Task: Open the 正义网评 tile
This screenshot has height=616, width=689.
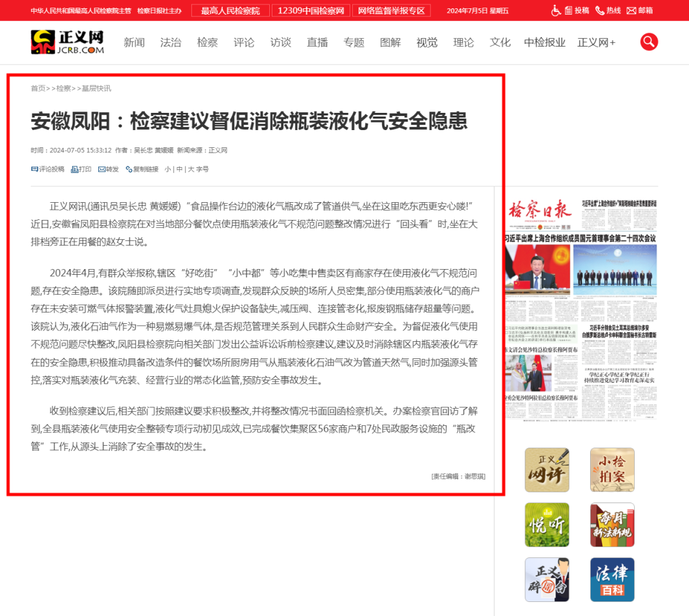Action: click(x=547, y=470)
